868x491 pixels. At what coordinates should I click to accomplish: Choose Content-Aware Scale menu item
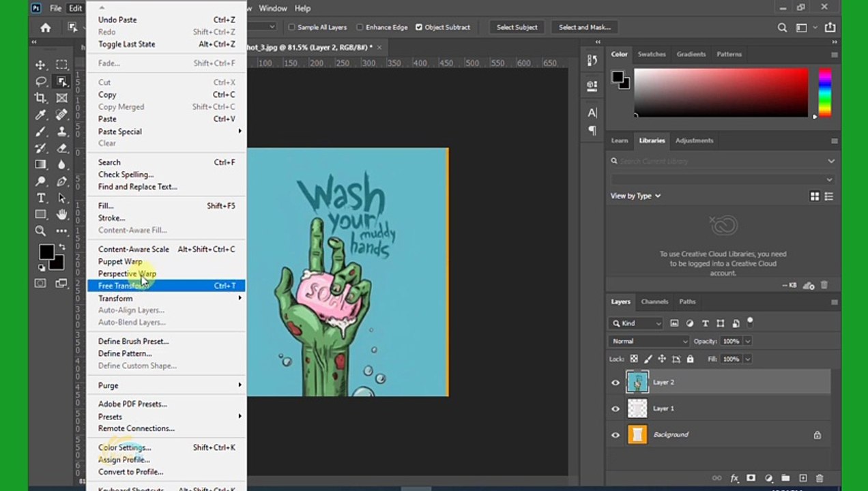(165, 249)
